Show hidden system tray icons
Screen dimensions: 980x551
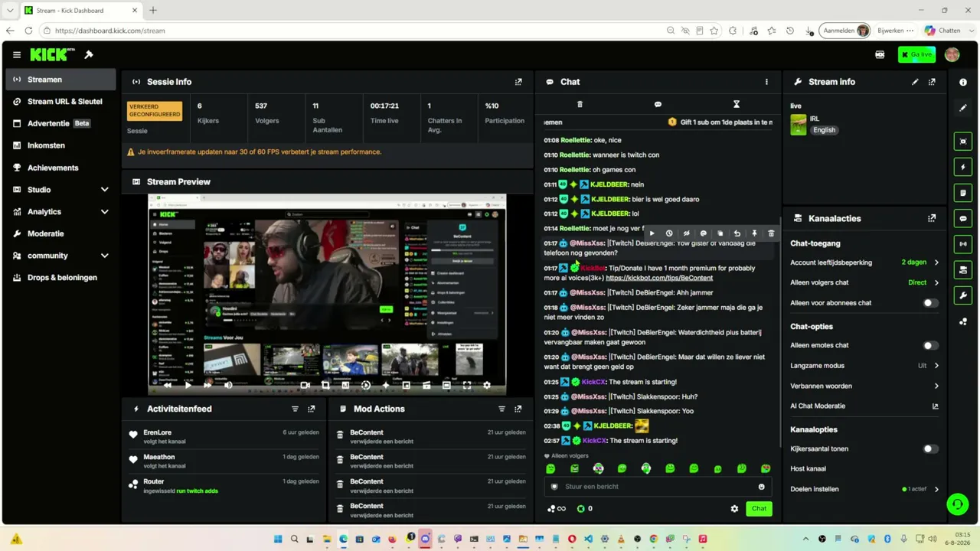tap(805, 540)
